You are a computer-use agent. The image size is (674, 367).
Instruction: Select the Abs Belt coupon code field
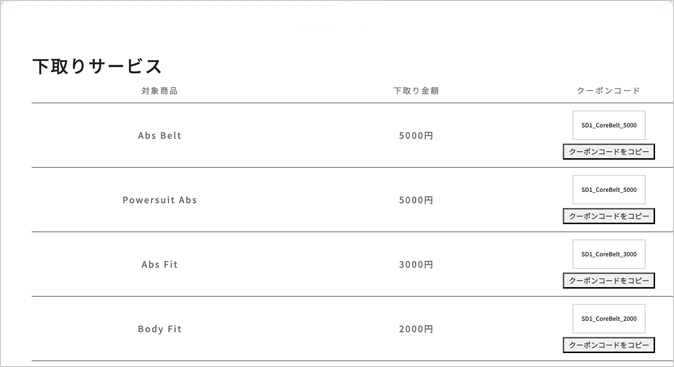609,125
